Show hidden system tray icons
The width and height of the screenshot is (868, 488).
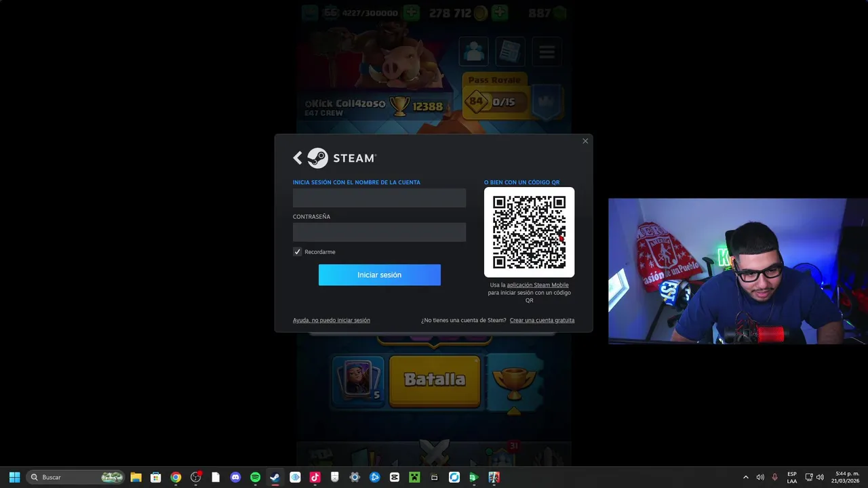746,477
